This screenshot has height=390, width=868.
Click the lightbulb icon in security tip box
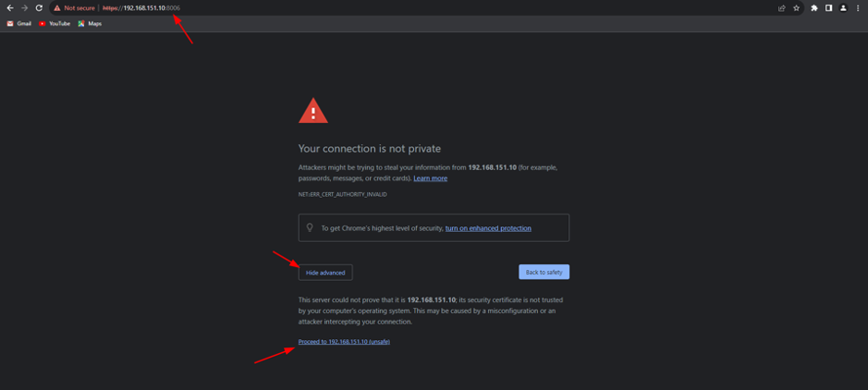310,227
